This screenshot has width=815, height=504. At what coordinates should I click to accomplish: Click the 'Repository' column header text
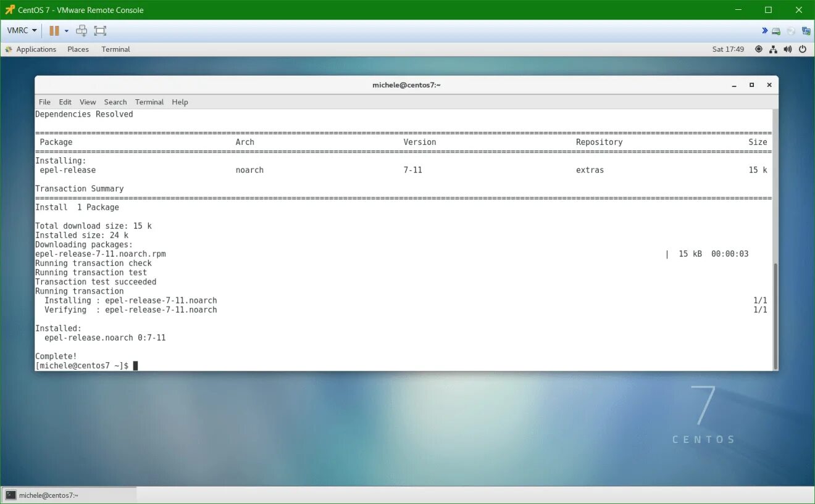pos(599,142)
